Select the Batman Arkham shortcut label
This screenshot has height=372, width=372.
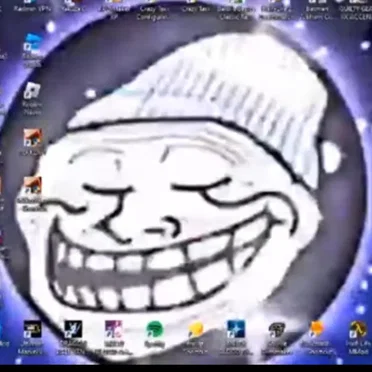point(317,12)
